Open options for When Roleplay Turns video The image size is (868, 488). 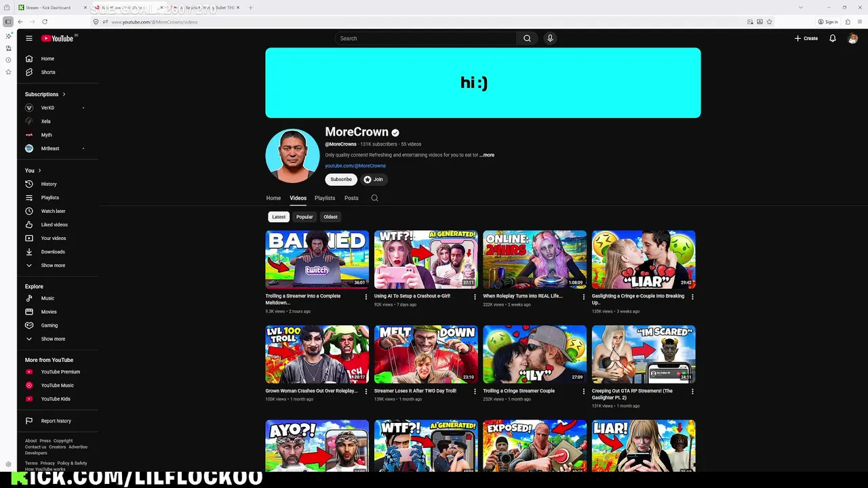coord(584,297)
